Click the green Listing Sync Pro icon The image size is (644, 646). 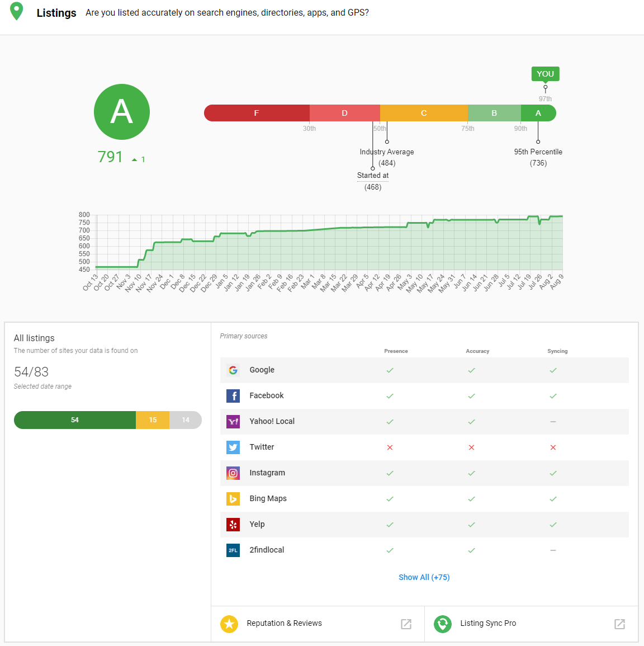pos(443,624)
